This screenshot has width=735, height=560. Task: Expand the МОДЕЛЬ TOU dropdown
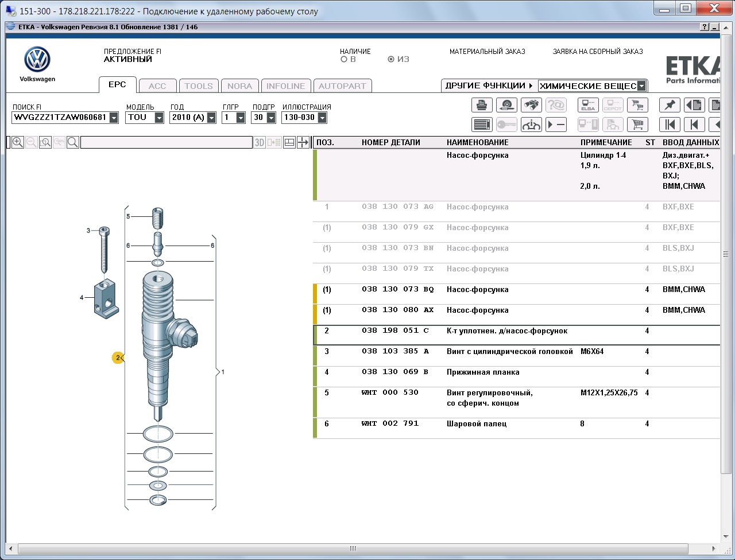point(160,118)
